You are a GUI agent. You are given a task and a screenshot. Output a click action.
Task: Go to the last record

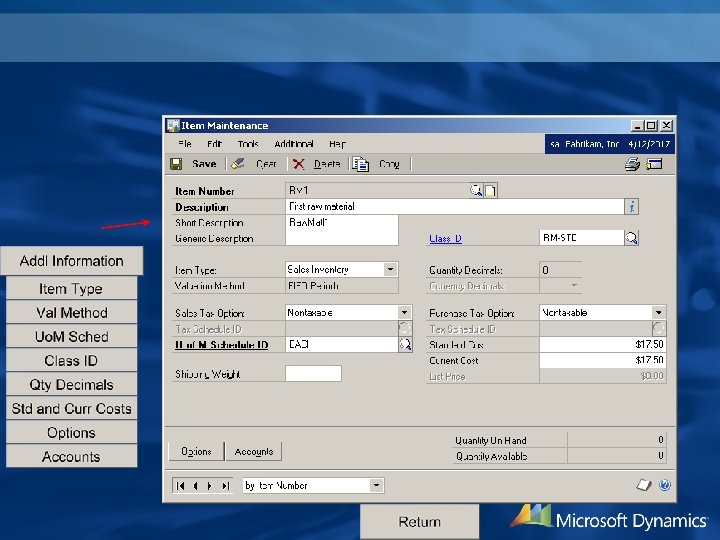[x=225, y=485]
